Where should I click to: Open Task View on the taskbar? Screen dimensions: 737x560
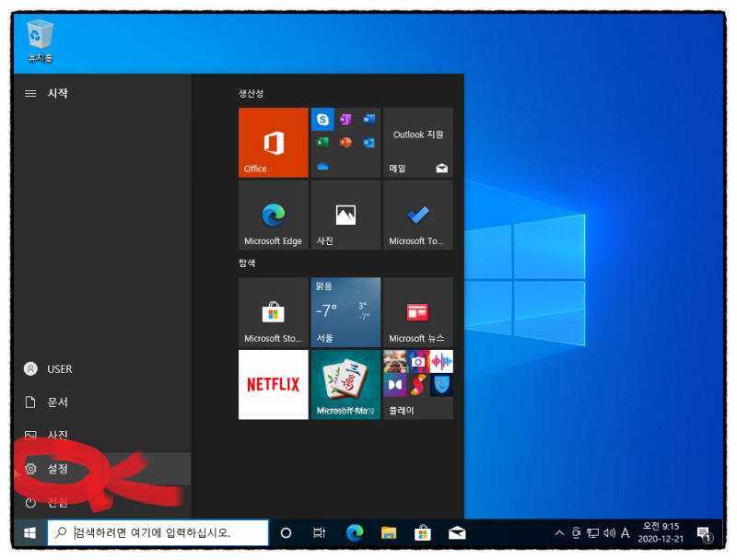(x=319, y=532)
